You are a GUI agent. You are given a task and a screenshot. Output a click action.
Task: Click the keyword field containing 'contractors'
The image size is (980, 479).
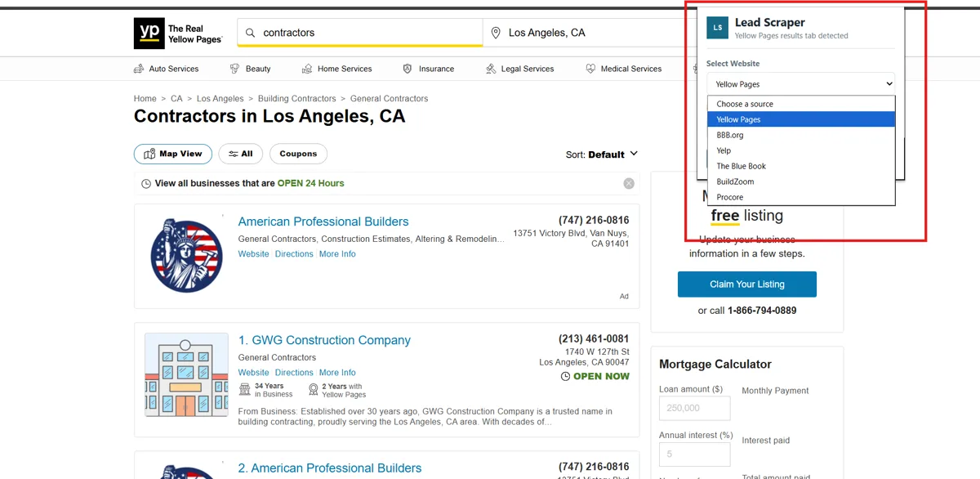(360, 33)
